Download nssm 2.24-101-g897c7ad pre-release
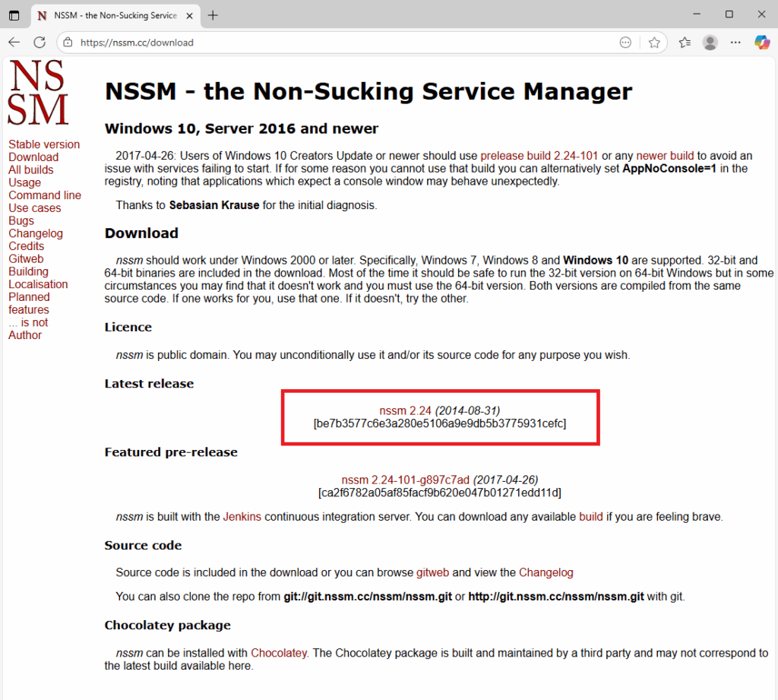 coord(405,480)
